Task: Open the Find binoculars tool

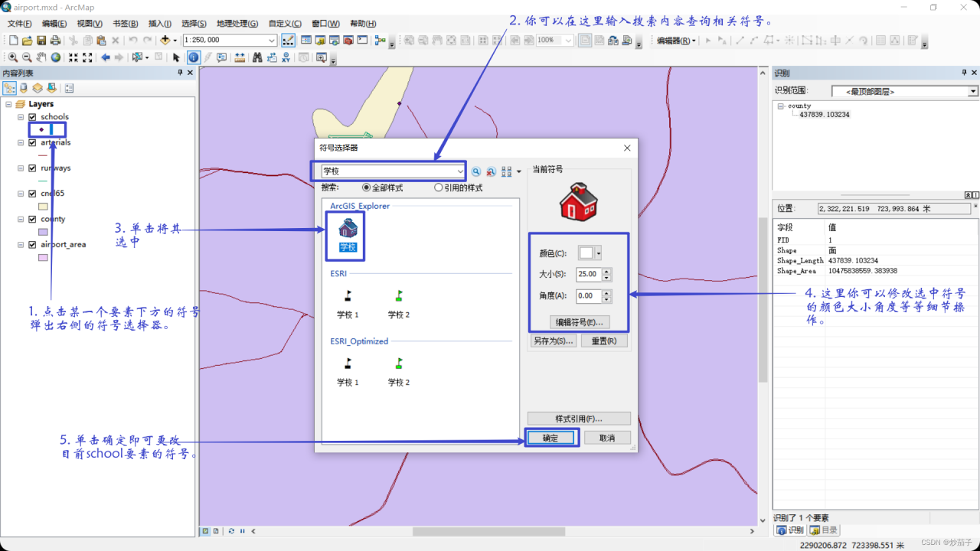Action: point(257,57)
